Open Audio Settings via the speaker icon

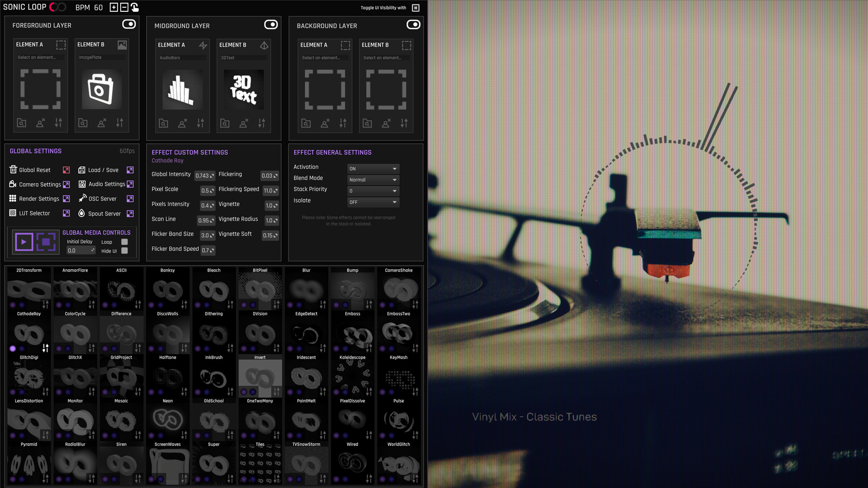tap(82, 184)
